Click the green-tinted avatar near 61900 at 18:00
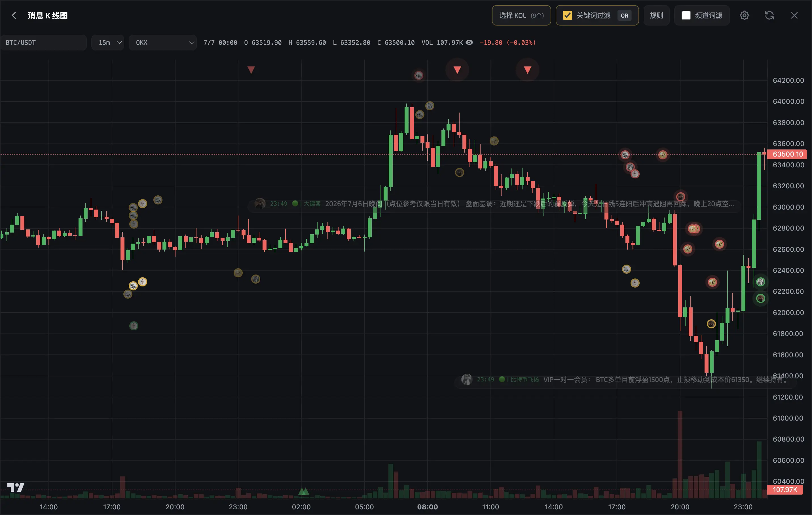Viewport: 812px width, 515px height. pyautogui.click(x=134, y=326)
